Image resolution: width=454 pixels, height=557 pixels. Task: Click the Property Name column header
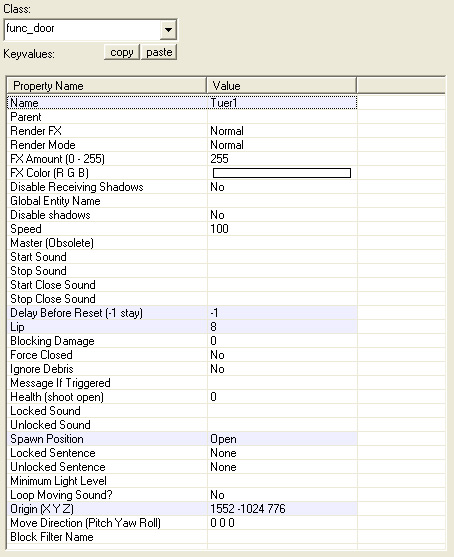coord(107,86)
